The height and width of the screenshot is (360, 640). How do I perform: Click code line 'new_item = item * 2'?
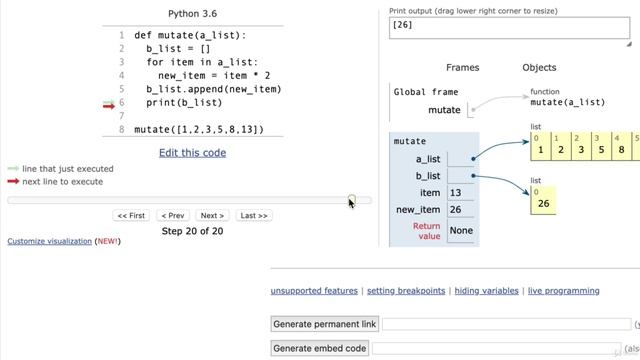pyautogui.click(x=214, y=76)
